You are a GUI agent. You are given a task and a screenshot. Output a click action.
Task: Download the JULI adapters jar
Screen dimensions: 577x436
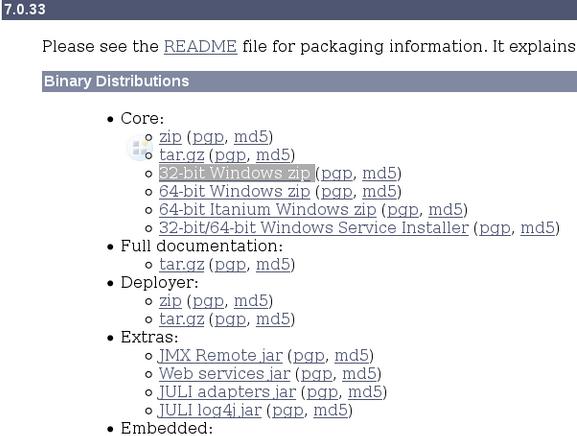coord(227,392)
